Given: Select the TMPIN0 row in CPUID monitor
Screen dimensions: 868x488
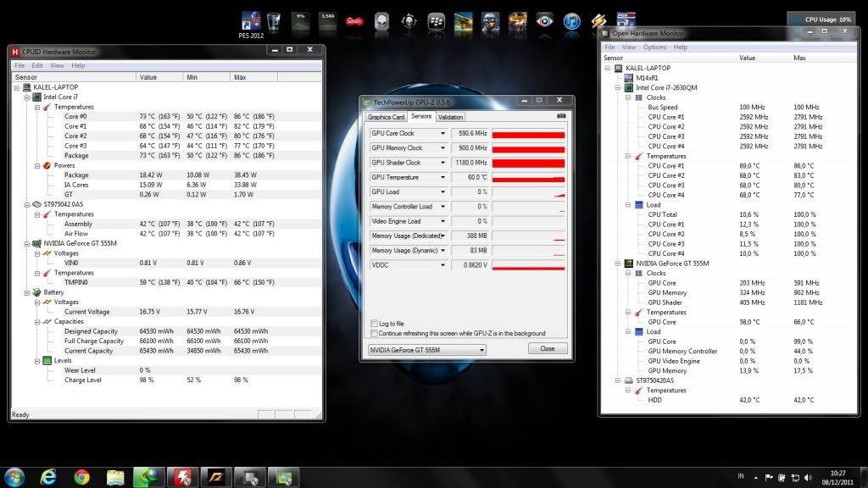Looking at the screenshot, I should (166, 283).
